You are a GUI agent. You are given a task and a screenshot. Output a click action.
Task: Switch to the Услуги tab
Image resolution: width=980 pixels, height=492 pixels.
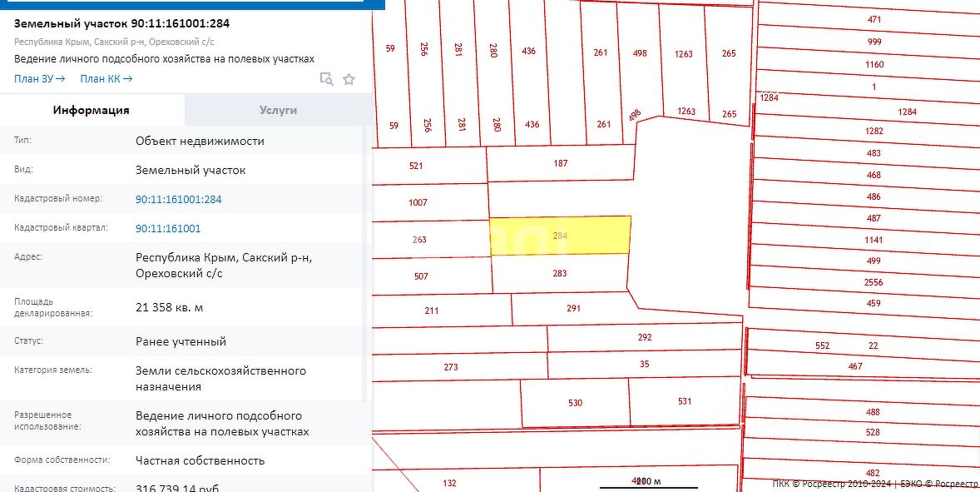coord(278,110)
